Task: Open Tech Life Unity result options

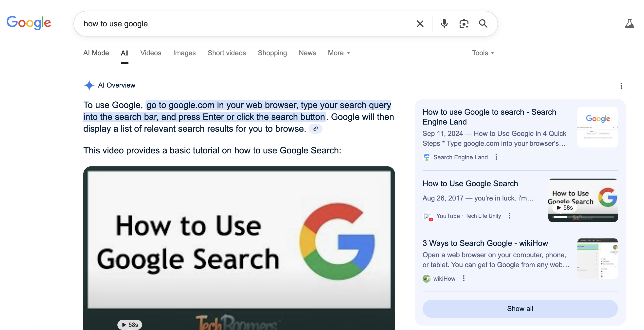Action: [509, 216]
